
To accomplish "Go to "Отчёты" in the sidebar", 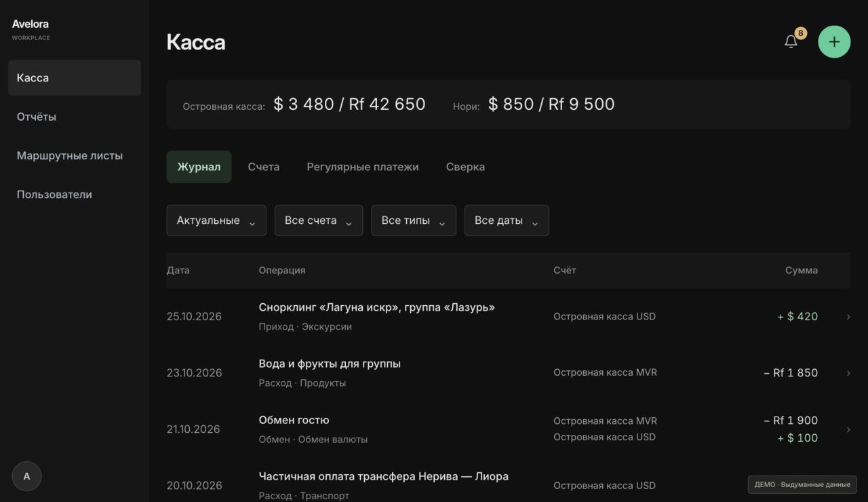I will (x=75, y=117).
